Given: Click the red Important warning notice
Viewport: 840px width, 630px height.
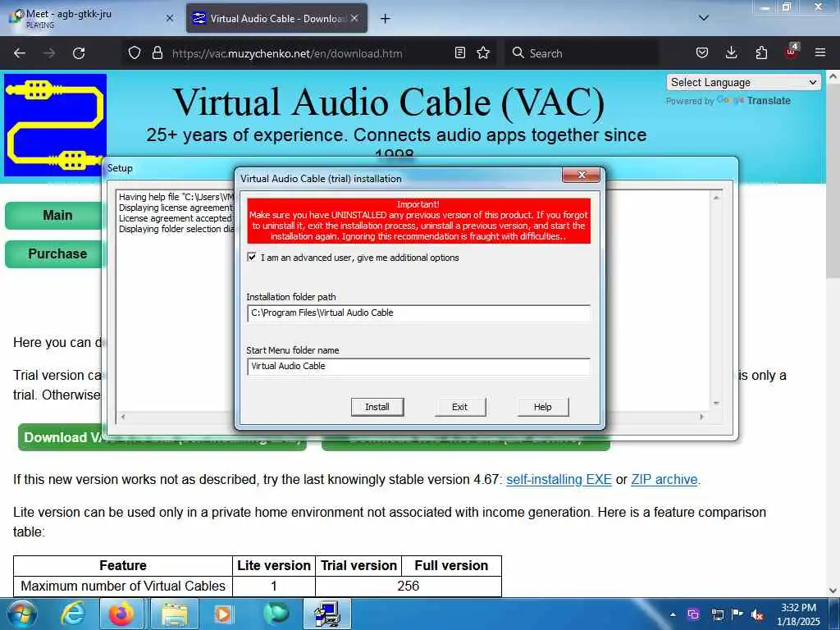Looking at the screenshot, I should tap(418, 220).
